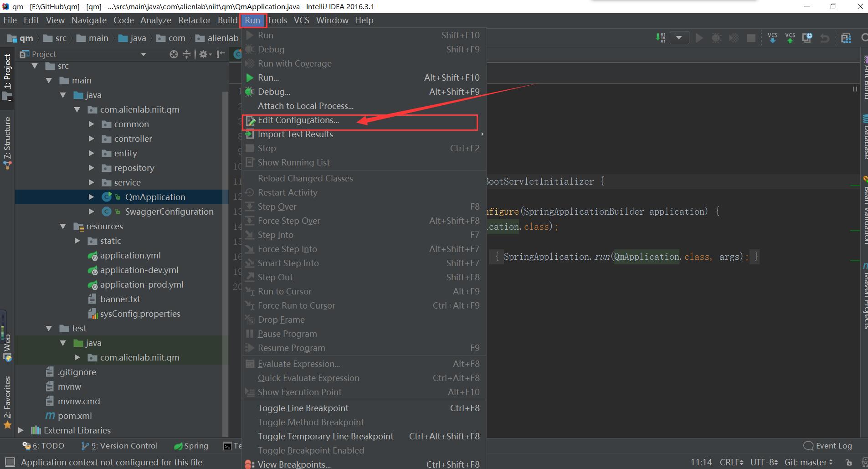Viewport: 868px width, 469px height.
Task: Expand the controller package
Action: 91,139
